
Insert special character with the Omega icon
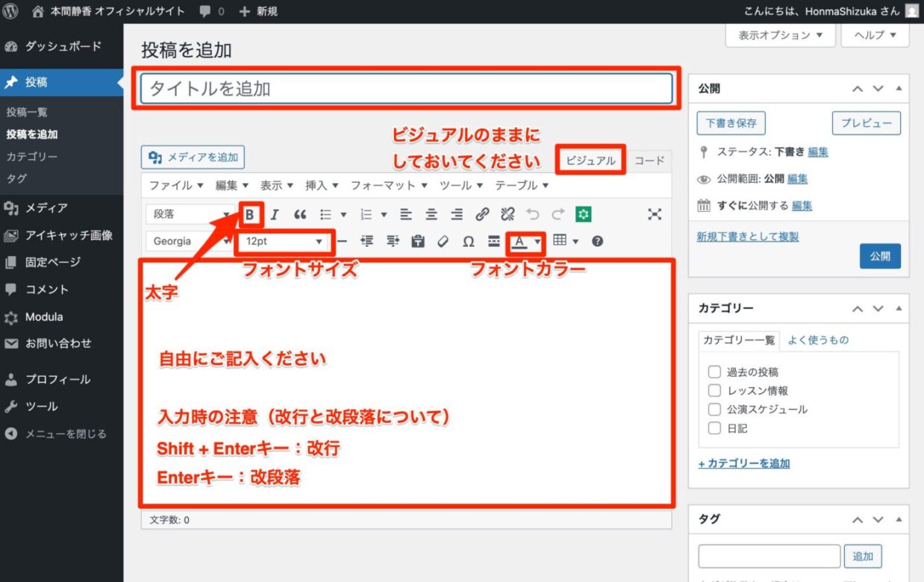(468, 242)
